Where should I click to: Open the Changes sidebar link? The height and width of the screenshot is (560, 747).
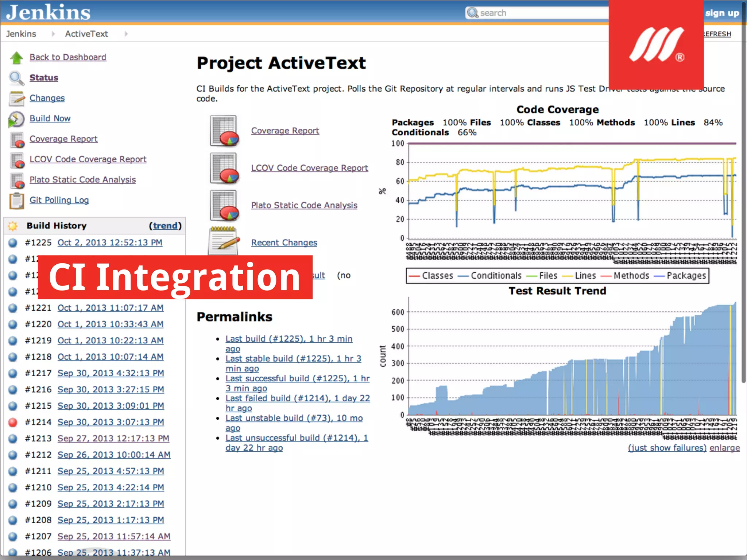click(x=47, y=98)
